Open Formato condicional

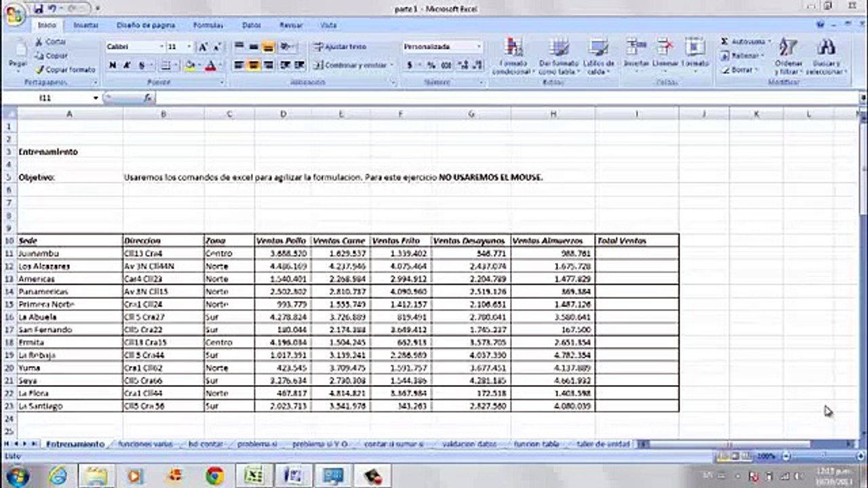coord(515,56)
